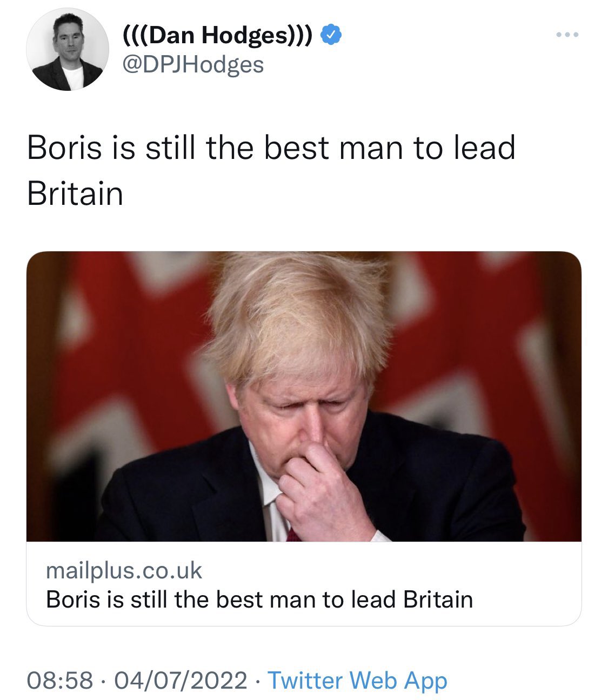Screen dimensions: 608x700
Task: Open the @DPJHodges handle link
Action: (193, 65)
